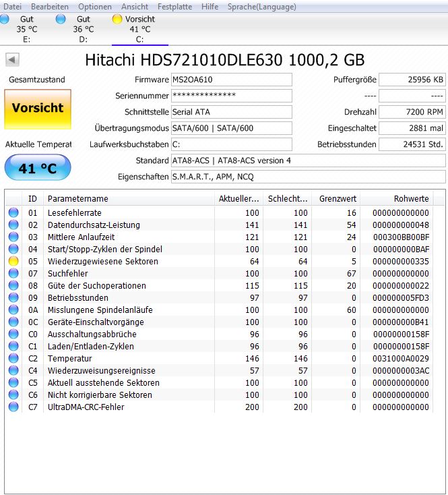This screenshot has width=448, height=495.
Task: Click the Drehzahl value 7200 RPM
Action: tap(412, 112)
